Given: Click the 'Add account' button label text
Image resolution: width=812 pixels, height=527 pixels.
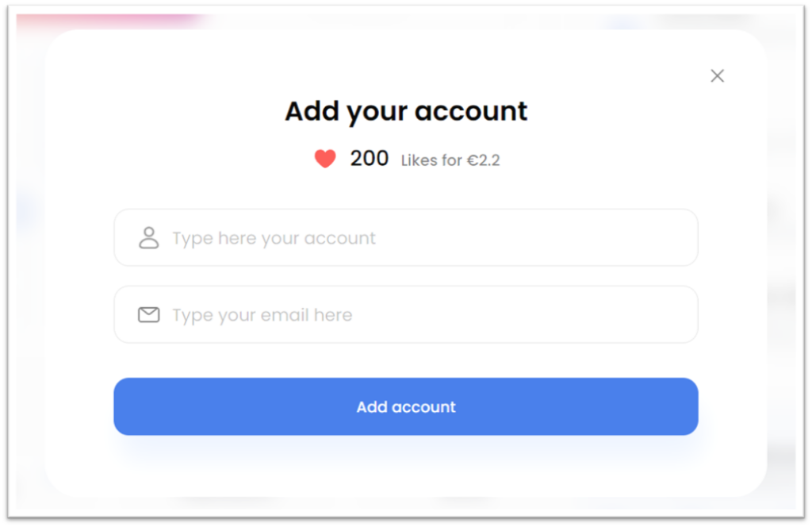Looking at the screenshot, I should tap(406, 407).
